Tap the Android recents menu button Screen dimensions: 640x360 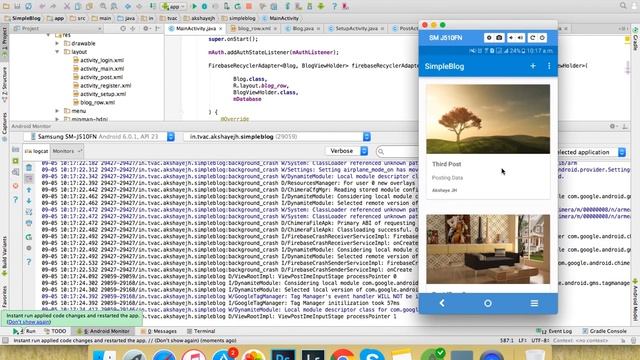[534, 303]
